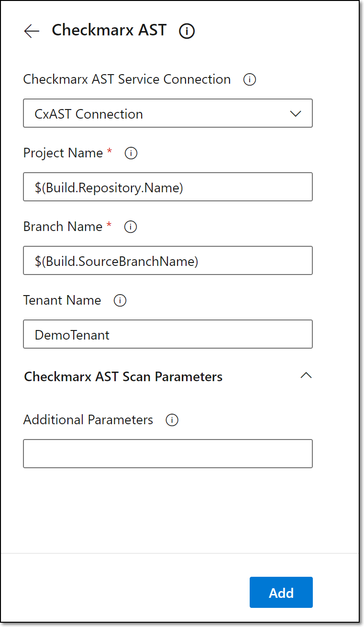Show info tooltip for Tenant Name
This screenshot has height=627, width=364.
(x=120, y=300)
